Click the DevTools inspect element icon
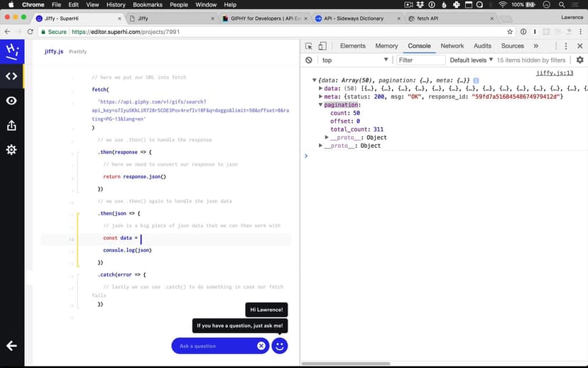588x368 pixels. (x=310, y=46)
